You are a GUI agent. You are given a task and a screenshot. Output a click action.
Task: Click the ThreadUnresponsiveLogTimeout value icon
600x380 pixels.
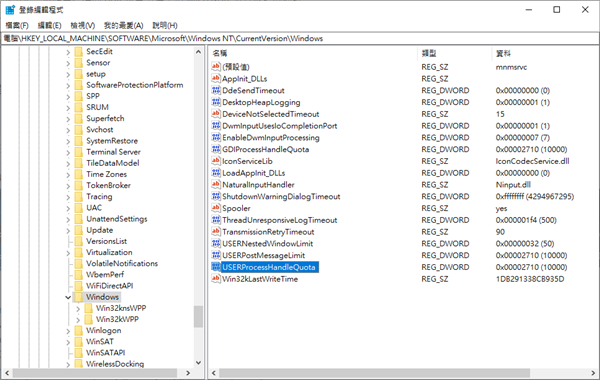(216, 220)
